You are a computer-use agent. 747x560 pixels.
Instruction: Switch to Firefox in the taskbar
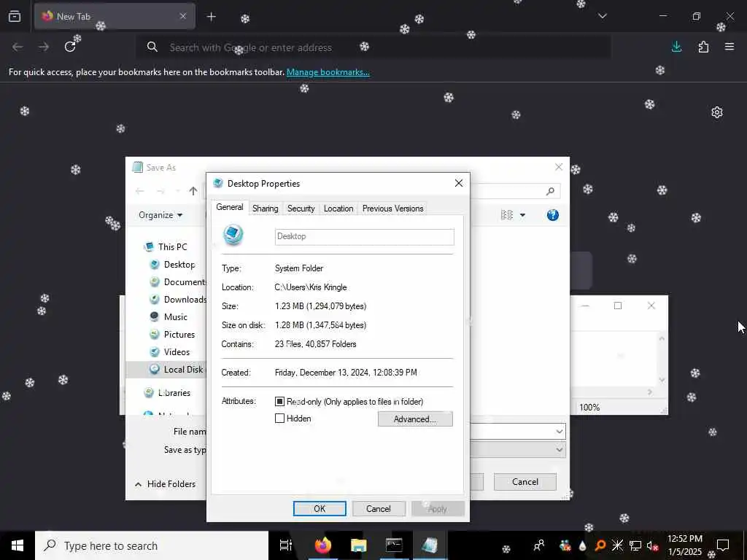tap(322, 545)
